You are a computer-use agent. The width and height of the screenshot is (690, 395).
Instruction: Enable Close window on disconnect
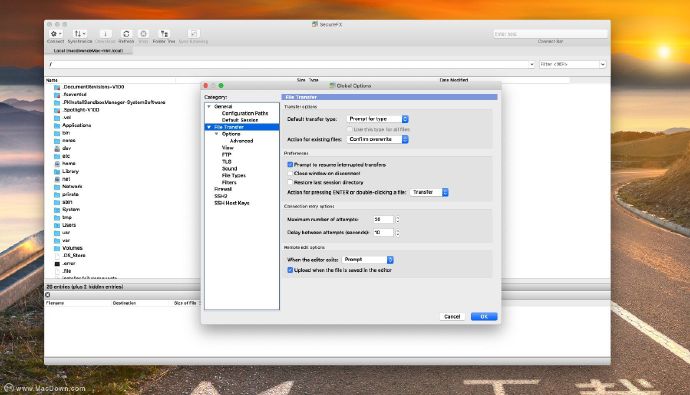[x=290, y=173]
